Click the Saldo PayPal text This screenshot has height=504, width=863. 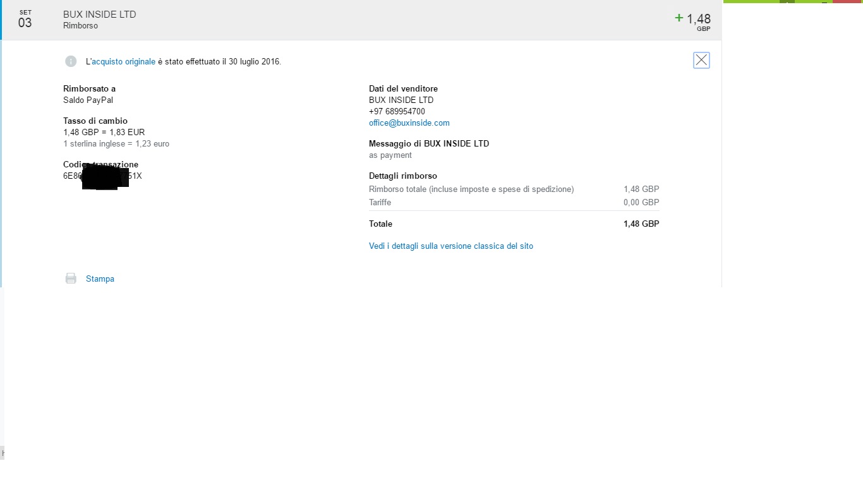(x=88, y=100)
